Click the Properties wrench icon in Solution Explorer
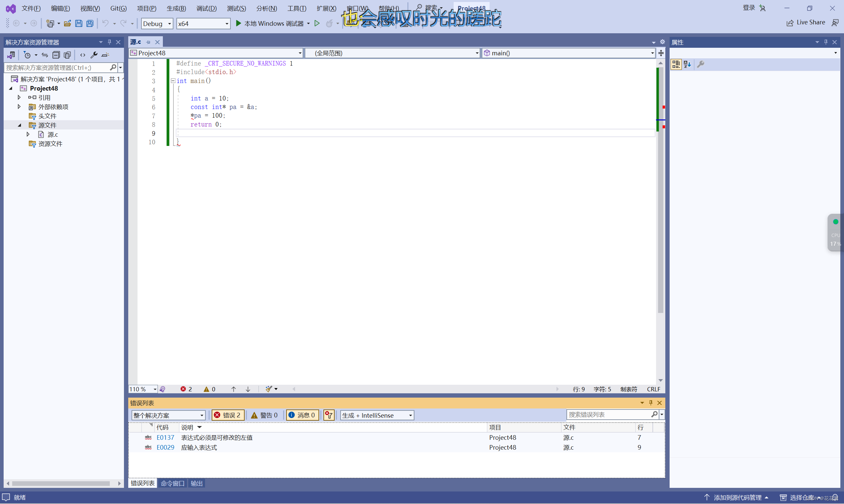 tap(94, 55)
